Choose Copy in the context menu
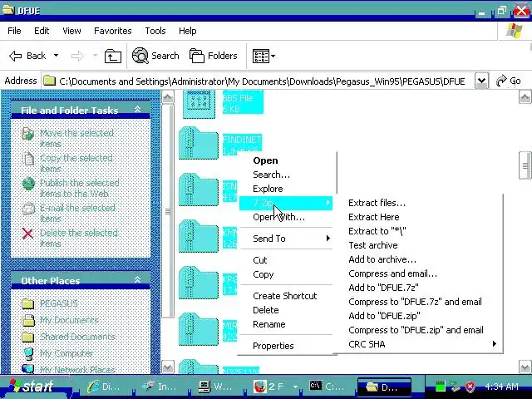 tap(263, 274)
